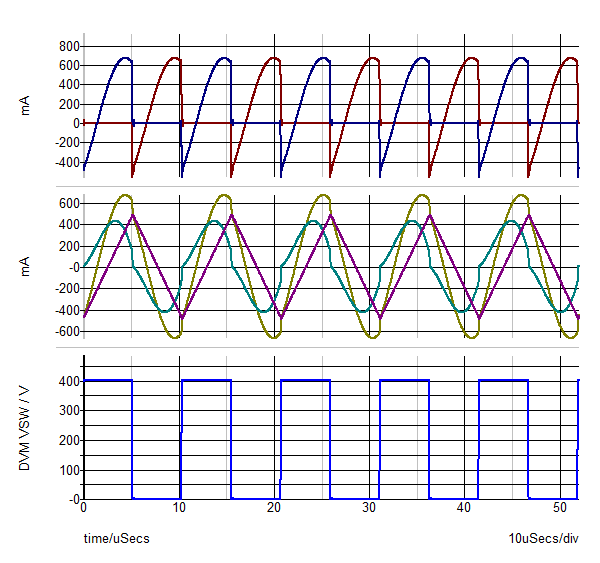Screen dimensions: 600x563
Task: Select first peak of the dark red current waveform
Action: point(174,58)
